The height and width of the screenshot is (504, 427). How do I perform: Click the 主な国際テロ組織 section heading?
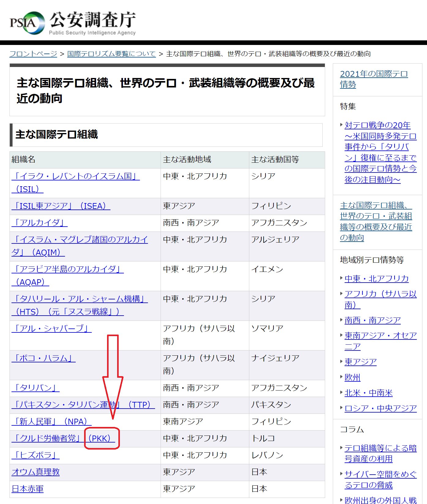pyautogui.click(x=57, y=135)
